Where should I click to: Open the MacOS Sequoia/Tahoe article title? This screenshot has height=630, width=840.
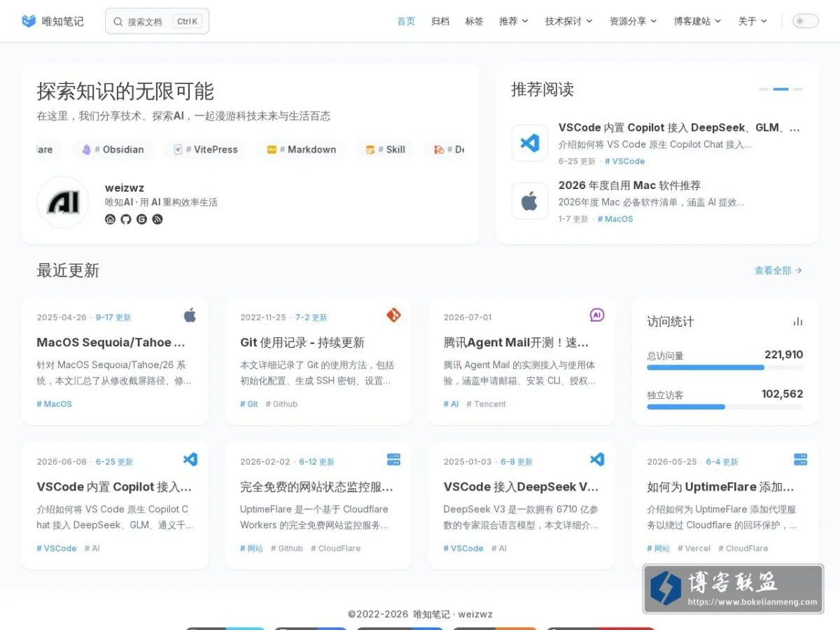[111, 342]
